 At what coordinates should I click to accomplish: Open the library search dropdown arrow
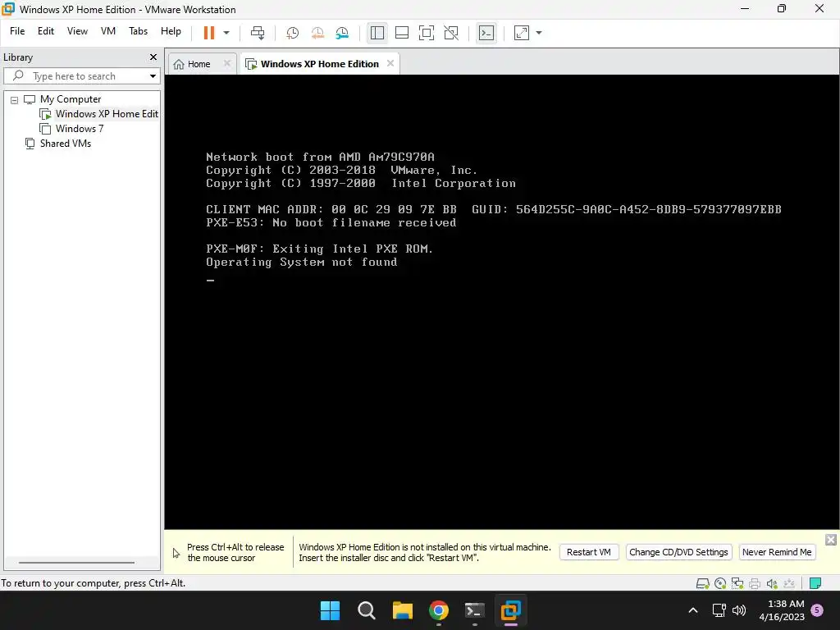pyautogui.click(x=153, y=76)
